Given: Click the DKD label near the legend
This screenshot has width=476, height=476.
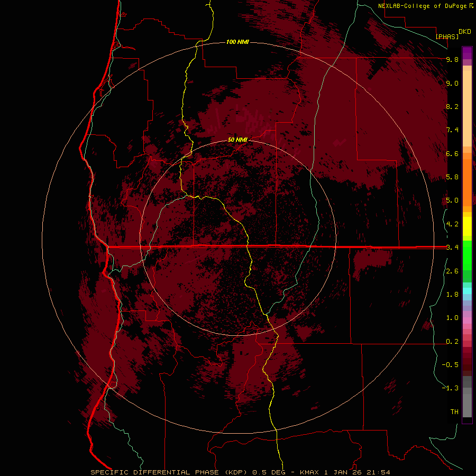Looking at the screenshot, I should point(465,32).
